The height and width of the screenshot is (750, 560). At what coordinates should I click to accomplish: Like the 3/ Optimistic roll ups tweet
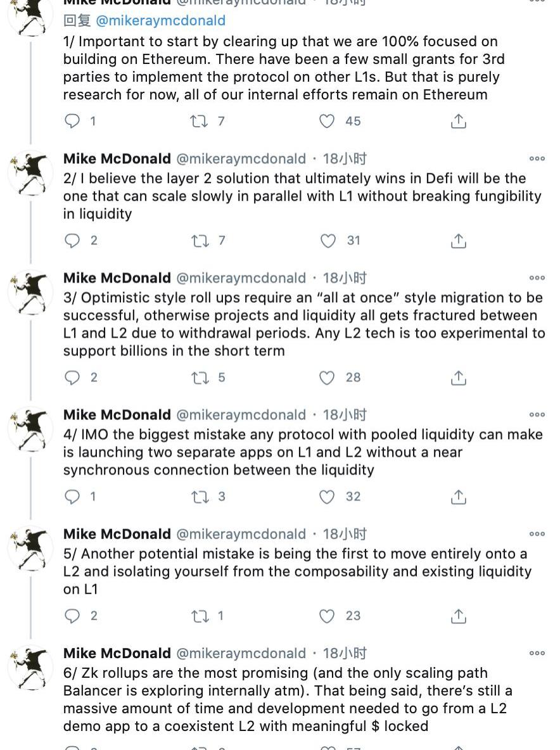pos(327,378)
